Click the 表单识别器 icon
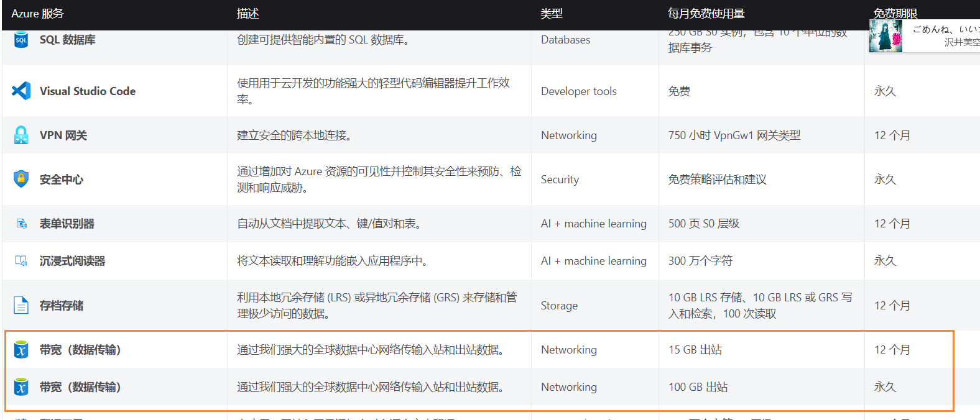 click(x=21, y=224)
